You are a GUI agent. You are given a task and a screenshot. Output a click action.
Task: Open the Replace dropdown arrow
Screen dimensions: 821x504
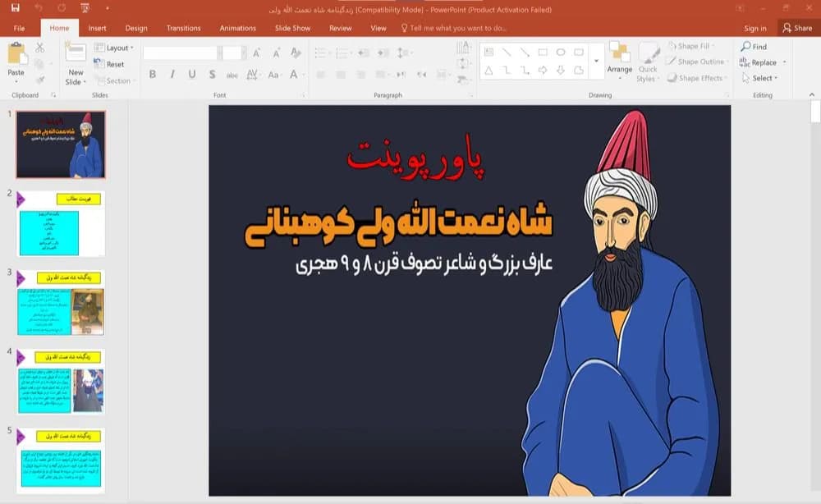(x=784, y=62)
